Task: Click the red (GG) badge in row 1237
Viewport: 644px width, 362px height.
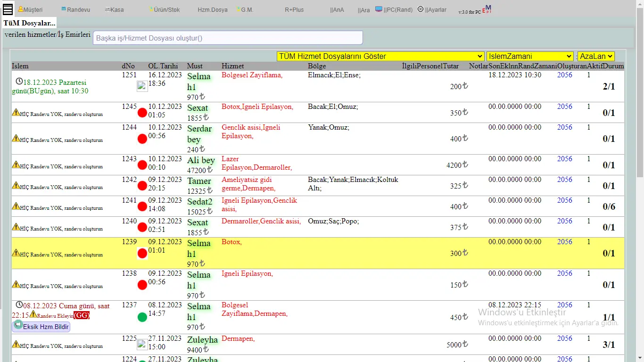Action: 82,315
